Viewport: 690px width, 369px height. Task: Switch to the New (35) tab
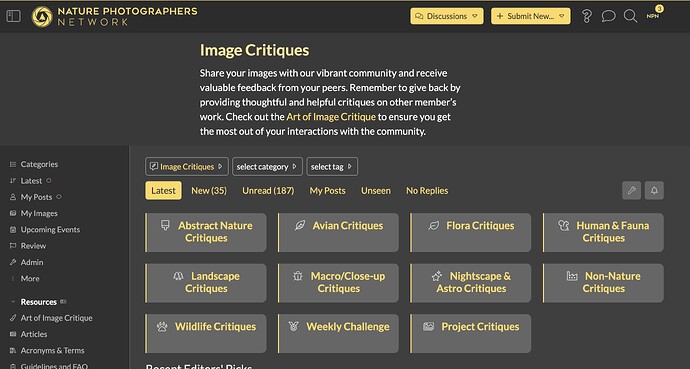209,190
